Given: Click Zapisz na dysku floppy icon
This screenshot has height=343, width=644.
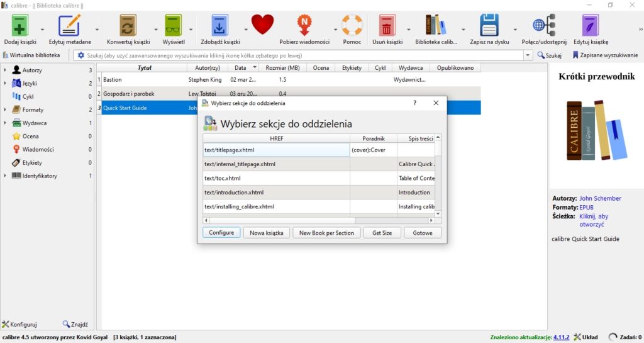Looking at the screenshot, I should [489, 25].
